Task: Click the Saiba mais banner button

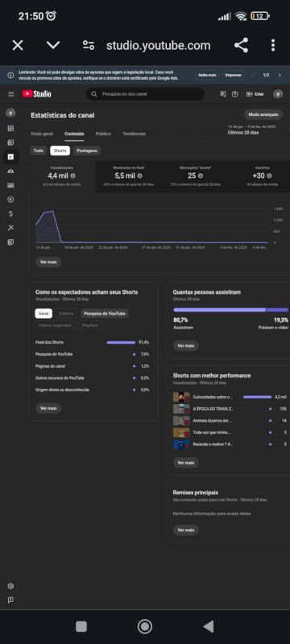Action: pyautogui.click(x=207, y=75)
